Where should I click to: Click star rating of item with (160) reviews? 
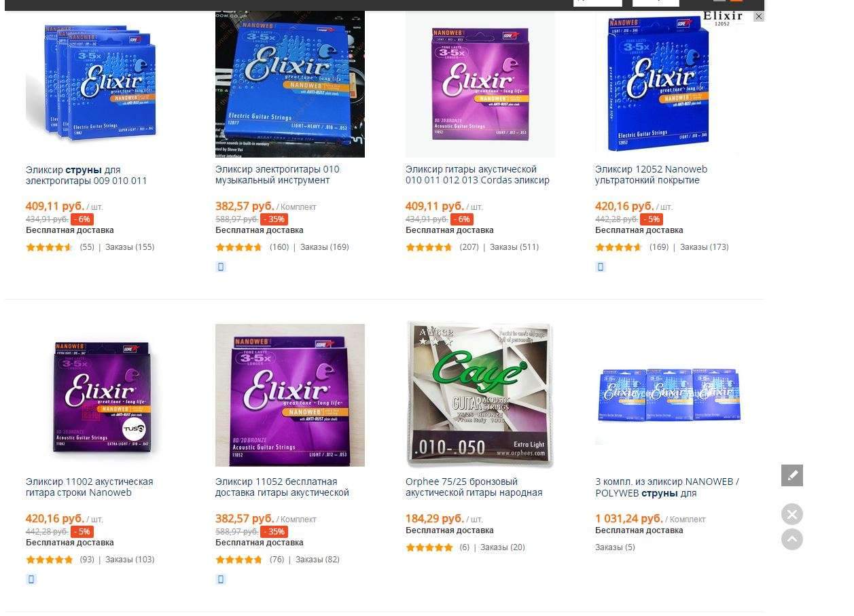pyautogui.click(x=238, y=247)
